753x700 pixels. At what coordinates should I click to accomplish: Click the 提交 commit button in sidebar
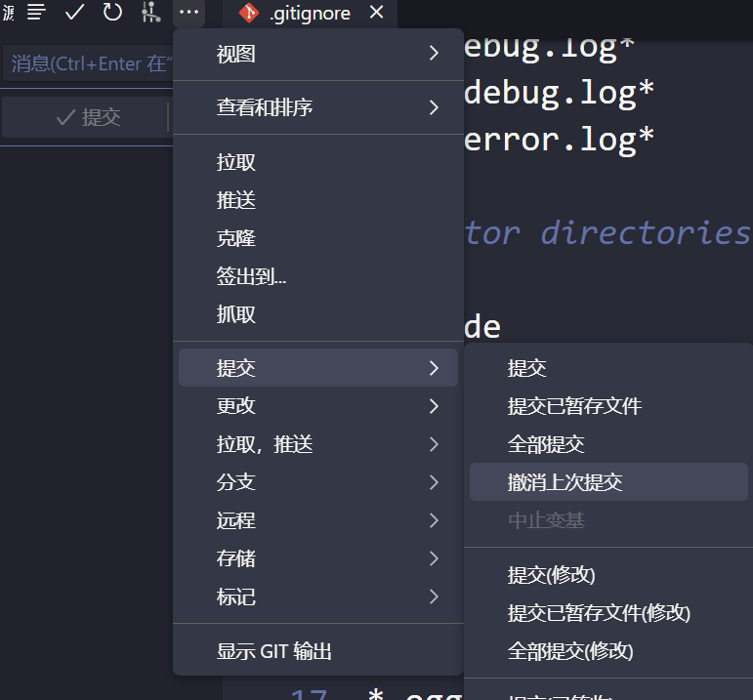[87, 117]
